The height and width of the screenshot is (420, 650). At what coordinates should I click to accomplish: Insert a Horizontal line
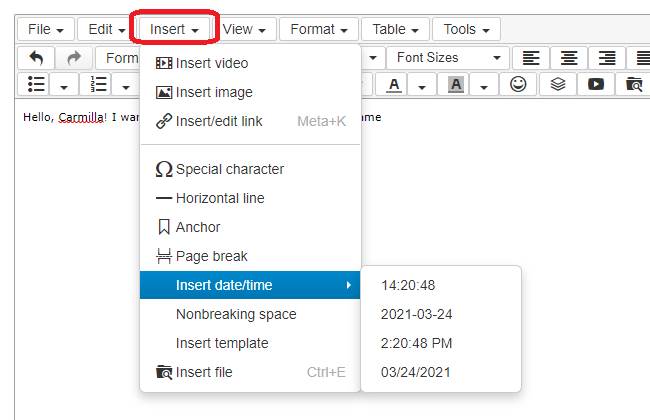(250, 198)
